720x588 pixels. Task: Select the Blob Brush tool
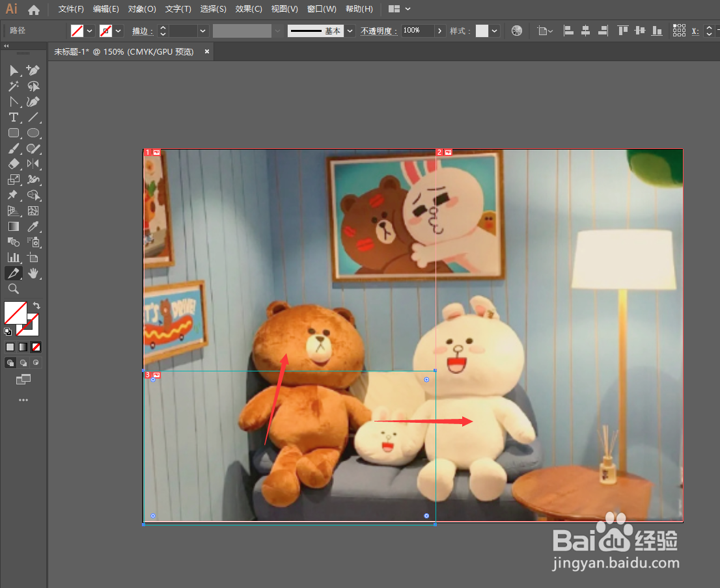(x=33, y=148)
